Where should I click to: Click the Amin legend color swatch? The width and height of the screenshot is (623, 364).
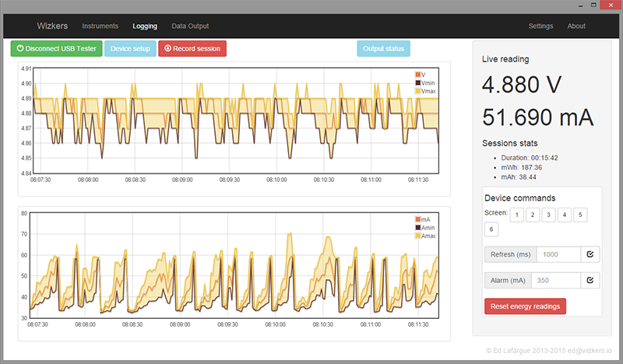tap(418, 227)
